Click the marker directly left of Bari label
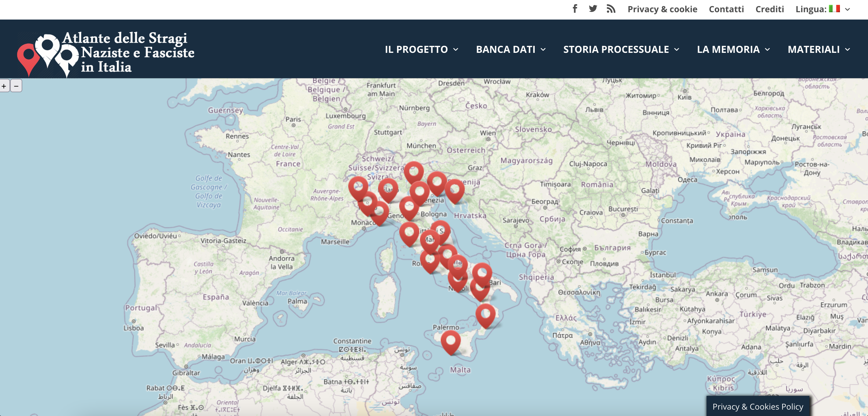Viewport: 868px width, 416px height. click(482, 275)
